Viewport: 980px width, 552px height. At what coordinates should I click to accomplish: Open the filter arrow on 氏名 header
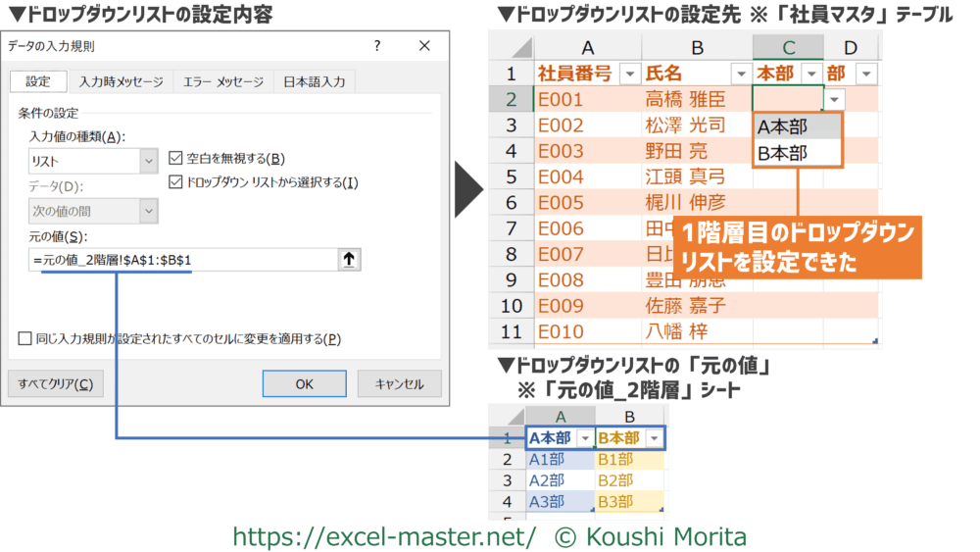pyautogui.click(x=739, y=75)
